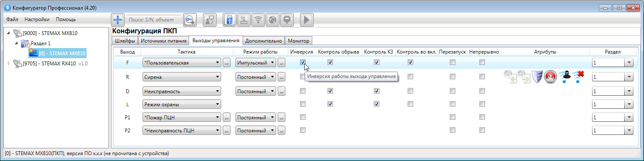Toggle Контроль во вкл. checkbox for output F
Screen dimensions: 644x161
pyautogui.click(x=410, y=62)
